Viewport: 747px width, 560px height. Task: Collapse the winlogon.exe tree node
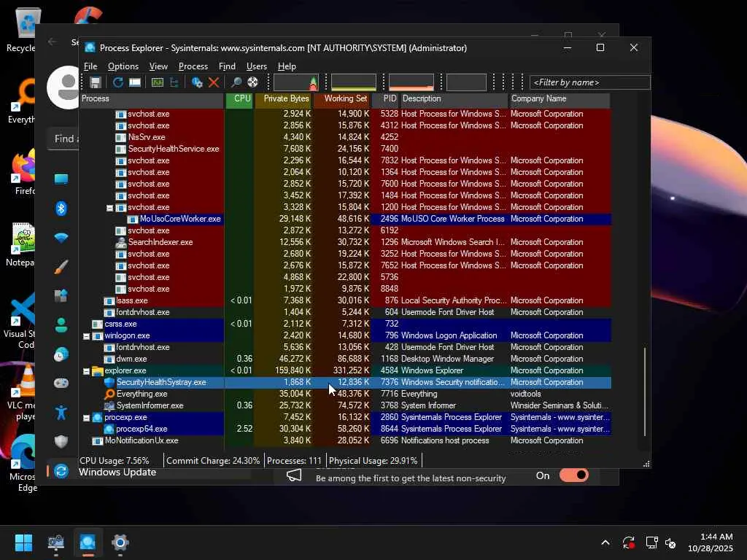pos(86,336)
